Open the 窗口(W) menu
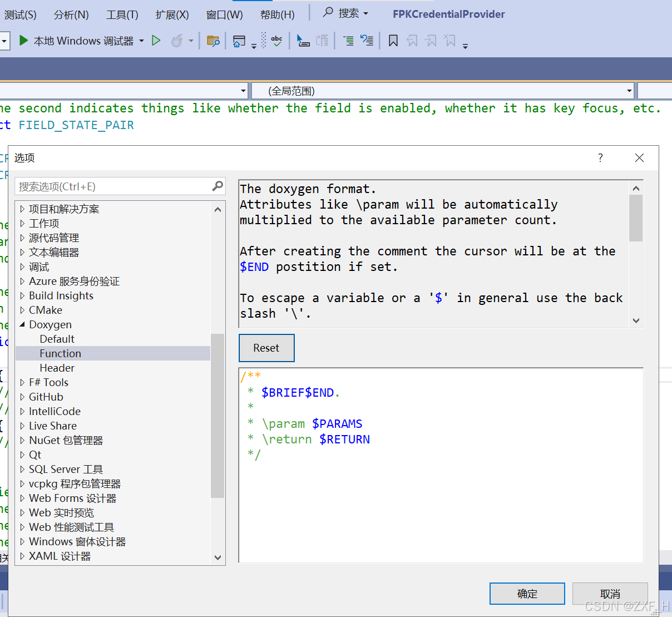Viewport: 672px width, 617px height. pyautogui.click(x=224, y=14)
